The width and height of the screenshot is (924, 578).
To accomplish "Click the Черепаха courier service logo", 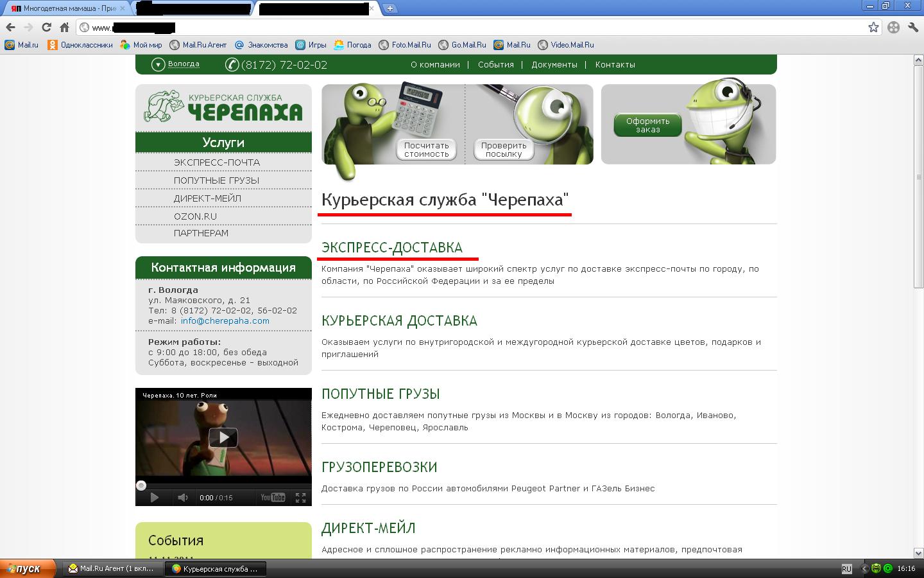I will pyautogui.click(x=223, y=107).
